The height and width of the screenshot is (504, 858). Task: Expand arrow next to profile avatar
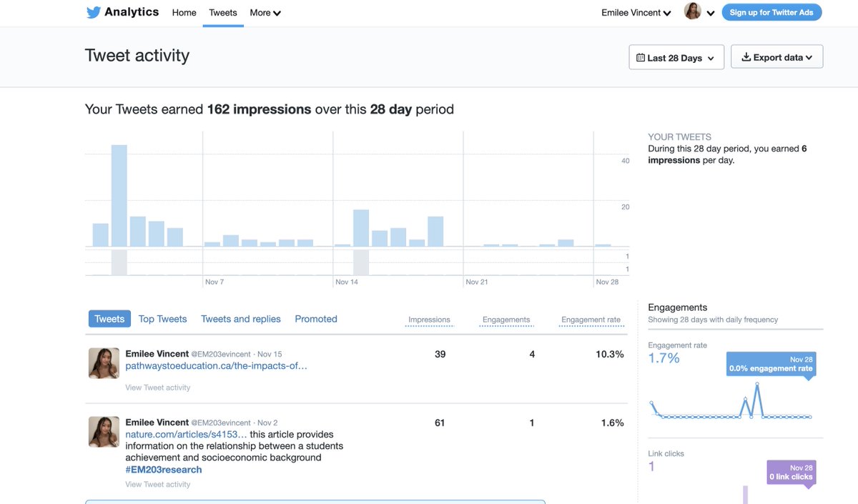tap(711, 13)
